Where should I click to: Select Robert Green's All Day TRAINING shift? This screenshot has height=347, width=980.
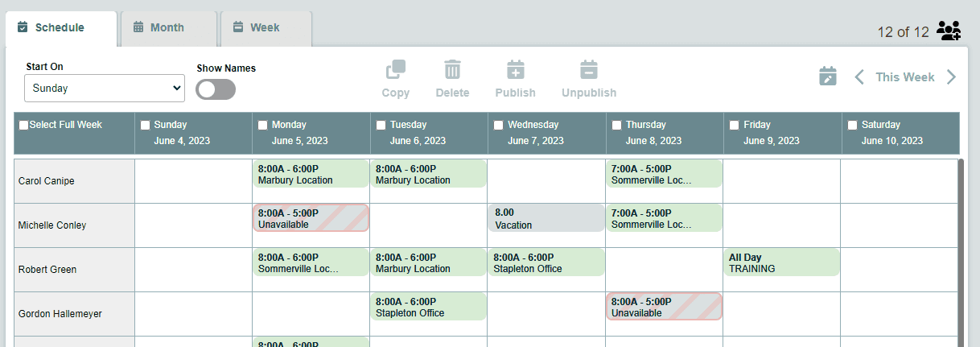point(781,262)
